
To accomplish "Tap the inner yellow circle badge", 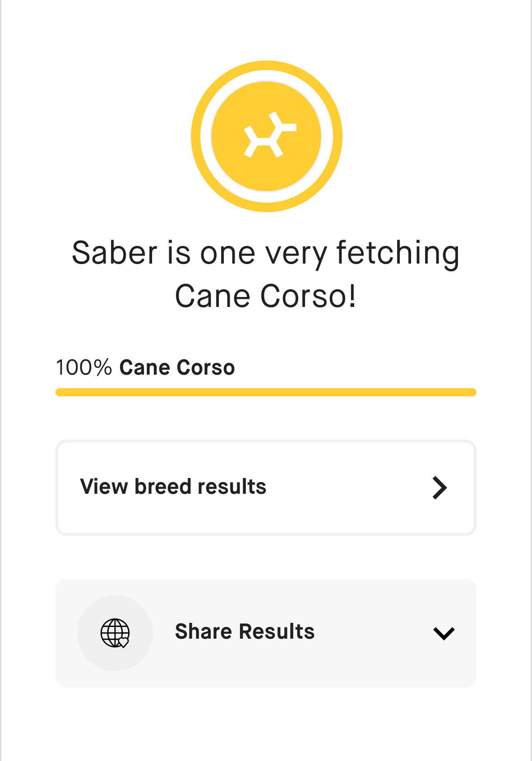I will click(235, 167).
